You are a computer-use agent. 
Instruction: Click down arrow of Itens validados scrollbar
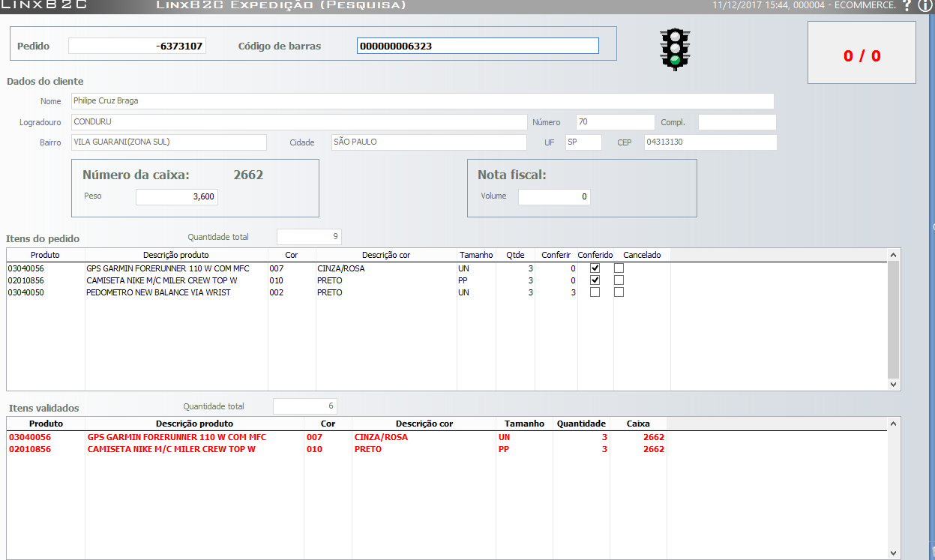click(x=893, y=553)
